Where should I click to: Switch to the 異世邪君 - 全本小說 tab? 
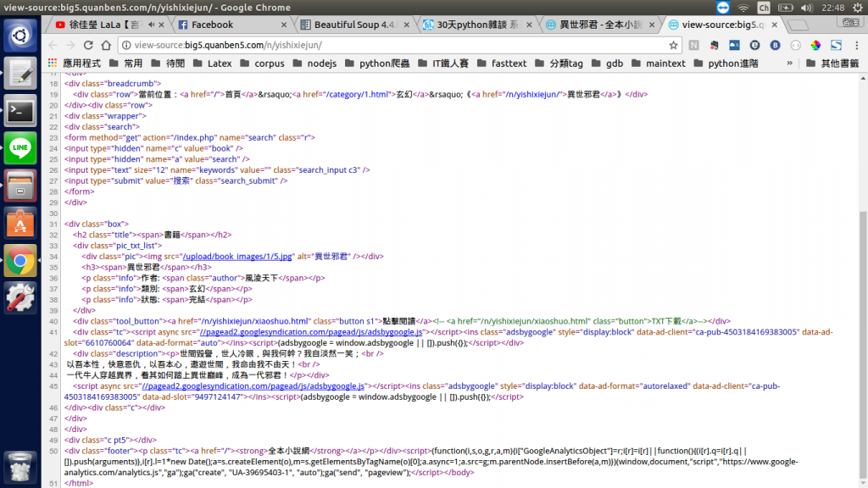point(599,25)
